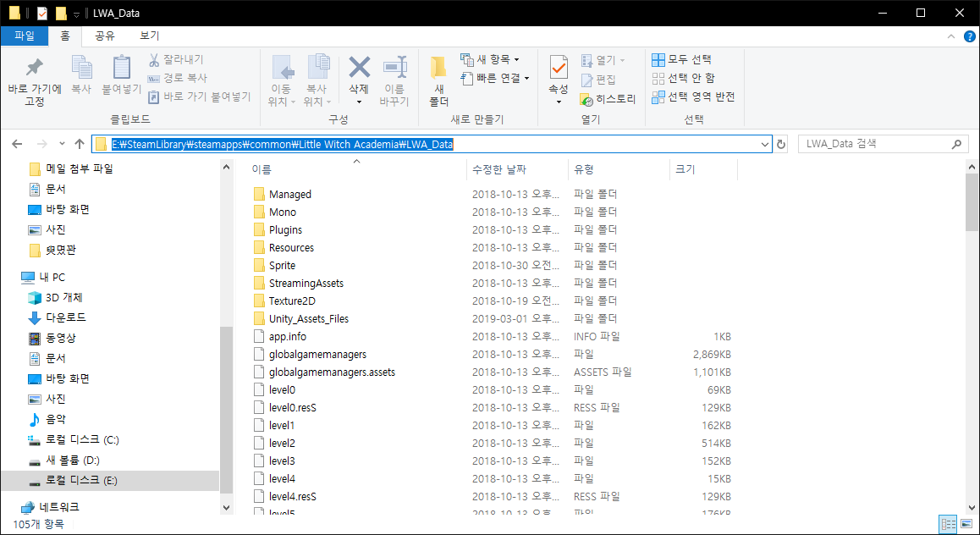980x535 pixels.
Task: Switch to Large icons view in status bar
Action: pos(965,524)
